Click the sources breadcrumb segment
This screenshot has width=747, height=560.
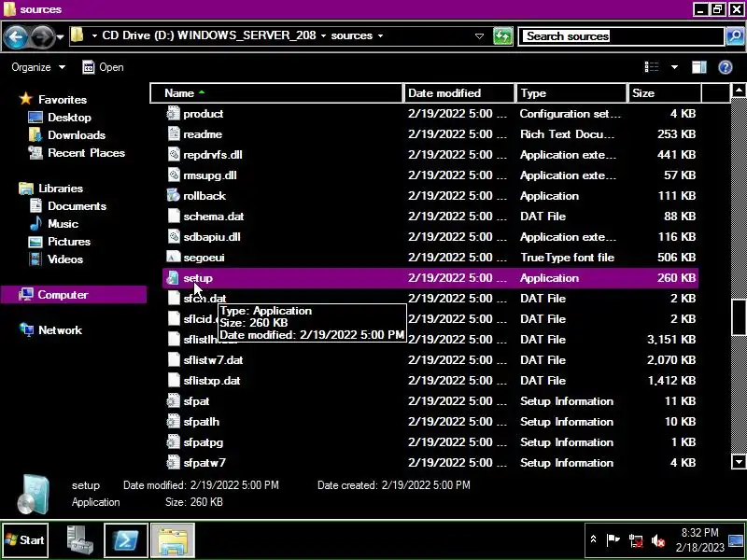click(352, 35)
